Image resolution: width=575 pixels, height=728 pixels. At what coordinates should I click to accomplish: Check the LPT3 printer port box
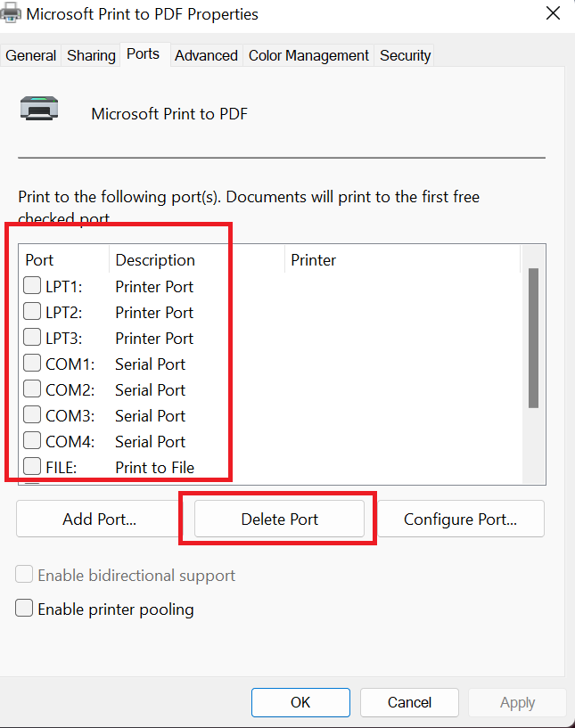(x=32, y=338)
